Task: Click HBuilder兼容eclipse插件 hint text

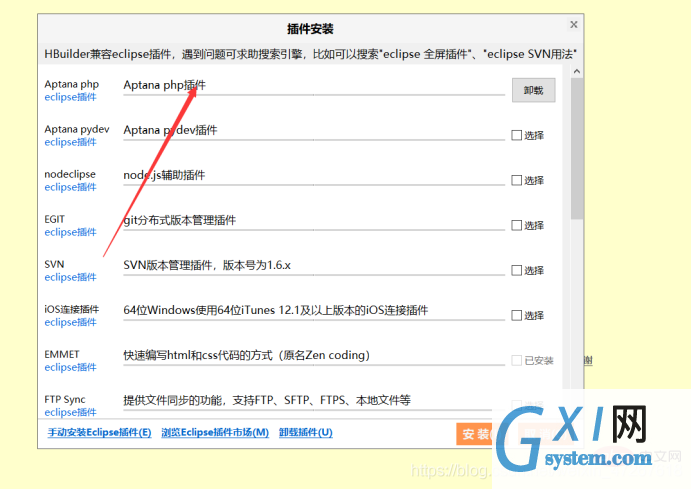Action: (311, 54)
